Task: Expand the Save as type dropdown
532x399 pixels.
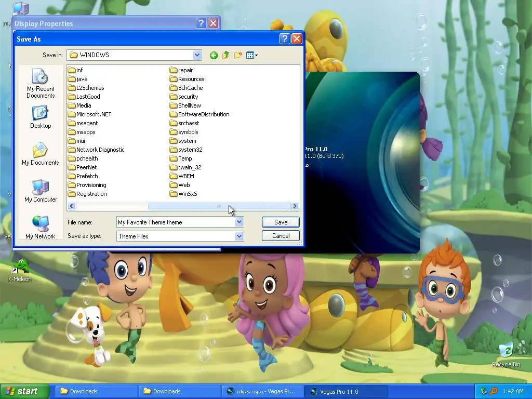Action: 239,236
